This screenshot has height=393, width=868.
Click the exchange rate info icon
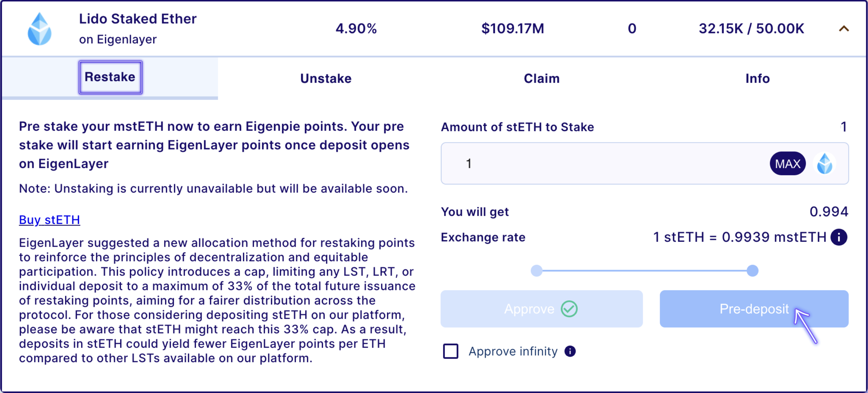coord(839,237)
